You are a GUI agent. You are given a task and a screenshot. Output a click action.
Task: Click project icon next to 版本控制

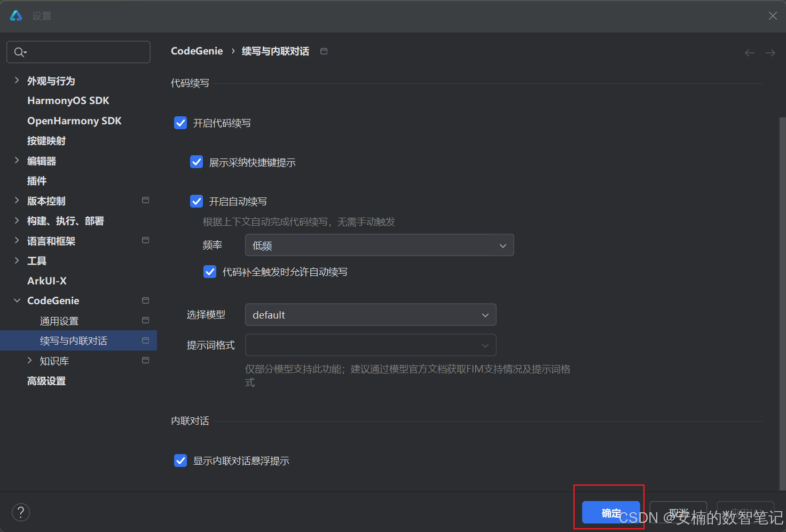(145, 200)
